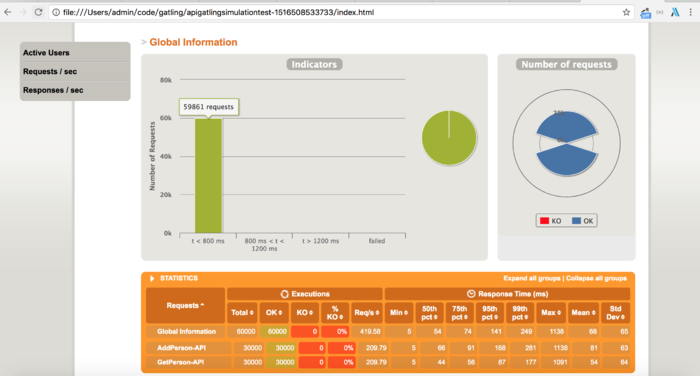Click the green t < 800 ms bar
Viewport: 700px width, 376px height.
[208, 175]
